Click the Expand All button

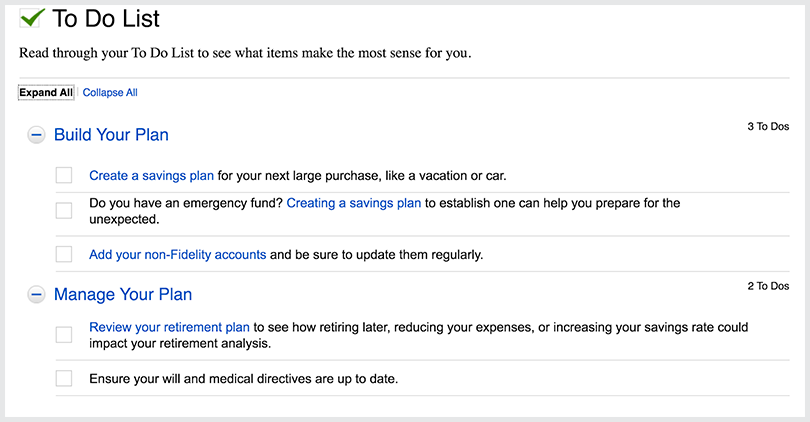coord(46,92)
